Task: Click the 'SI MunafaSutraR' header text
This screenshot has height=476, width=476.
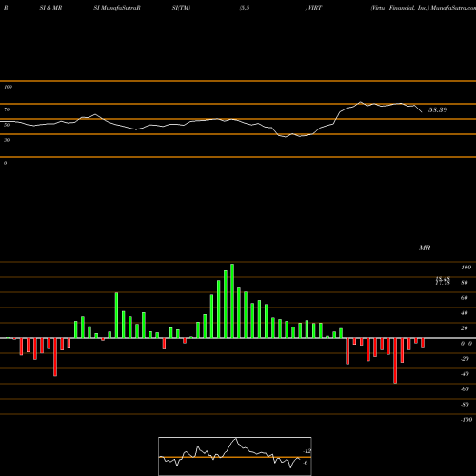Action: click(117, 8)
